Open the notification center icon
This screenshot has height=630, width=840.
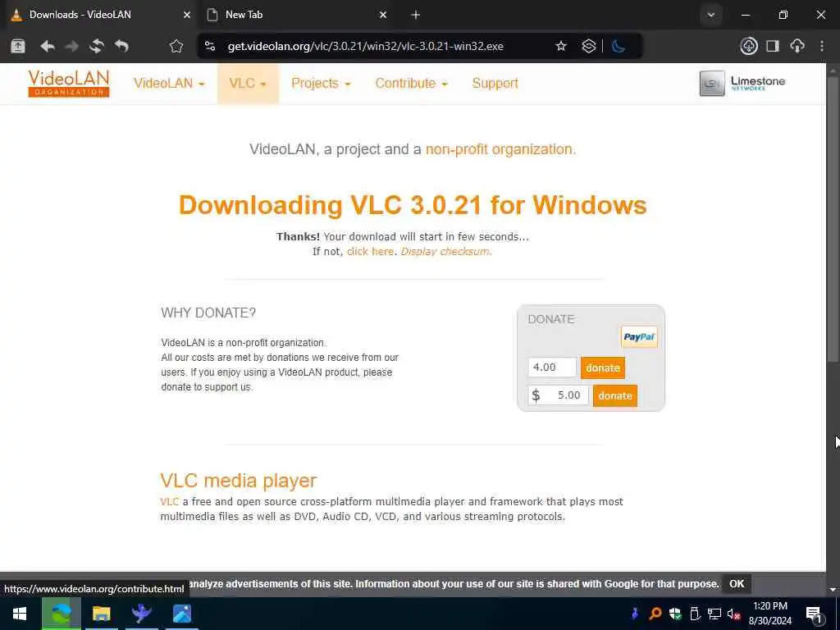(x=814, y=614)
